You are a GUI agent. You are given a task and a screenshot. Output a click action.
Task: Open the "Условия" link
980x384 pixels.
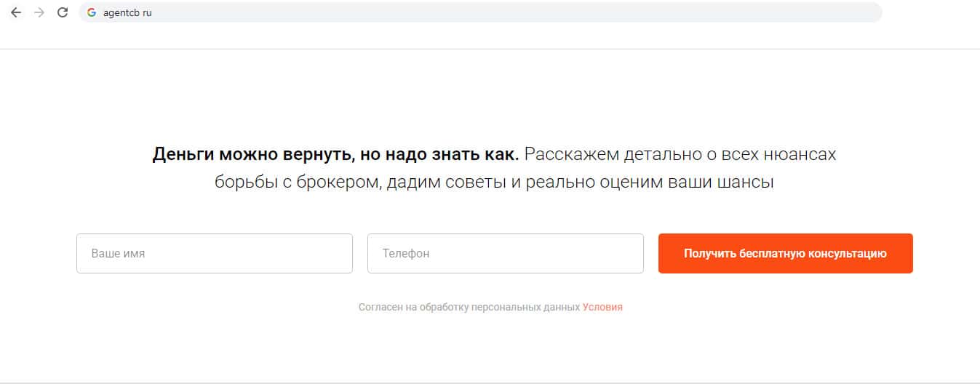(602, 307)
